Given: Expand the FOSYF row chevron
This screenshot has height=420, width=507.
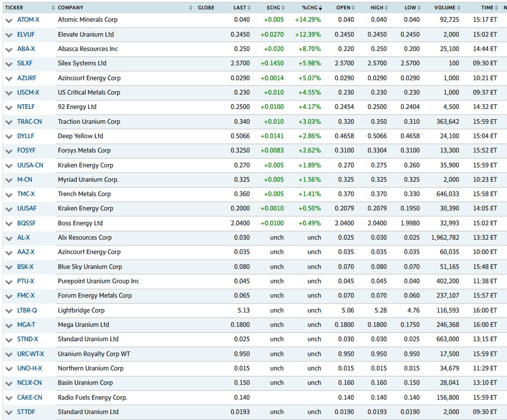Looking at the screenshot, I should pyautogui.click(x=9, y=151).
